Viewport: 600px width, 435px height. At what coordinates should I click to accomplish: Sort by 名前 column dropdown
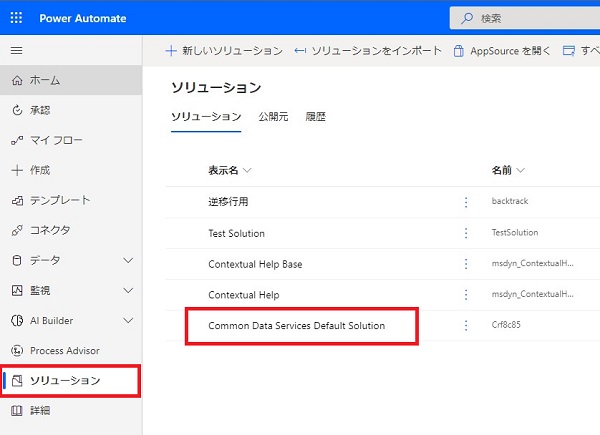pyautogui.click(x=508, y=170)
